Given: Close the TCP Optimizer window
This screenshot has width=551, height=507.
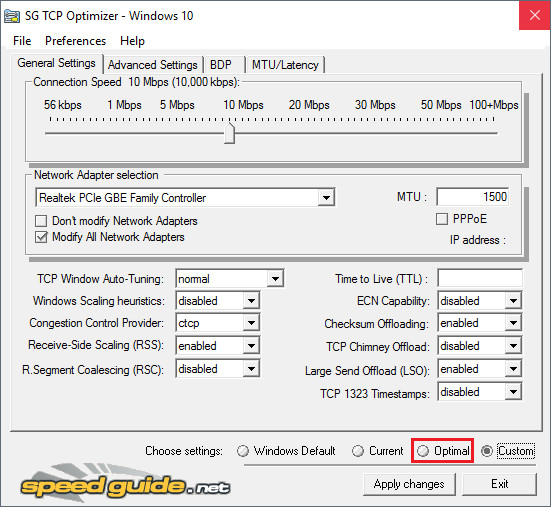Looking at the screenshot, I should coord(534,15).
